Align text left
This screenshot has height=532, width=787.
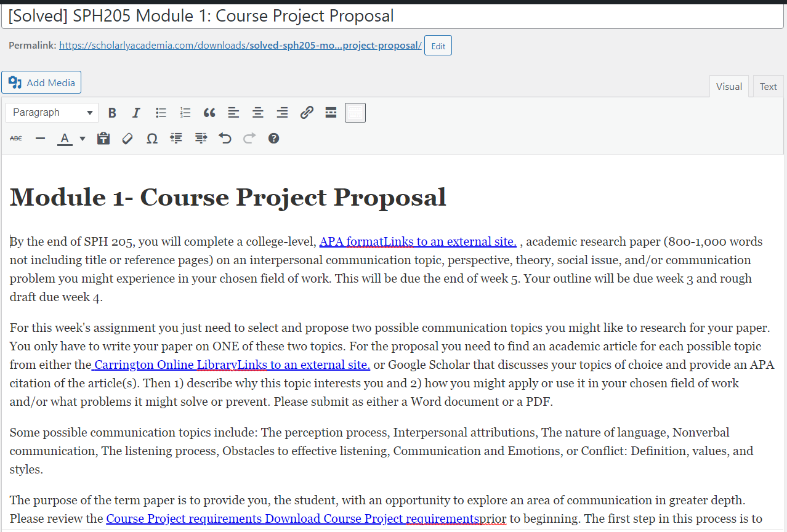(x=233, y=113)
